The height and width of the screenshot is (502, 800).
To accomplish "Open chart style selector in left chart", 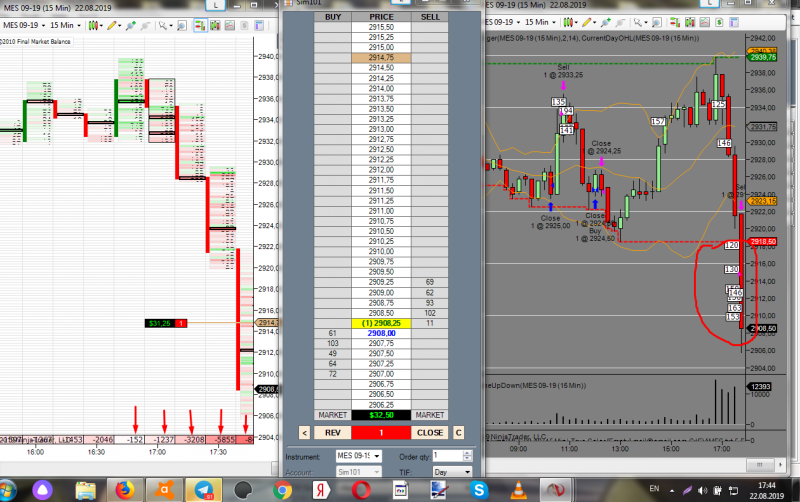I will (x=93, y=25).
